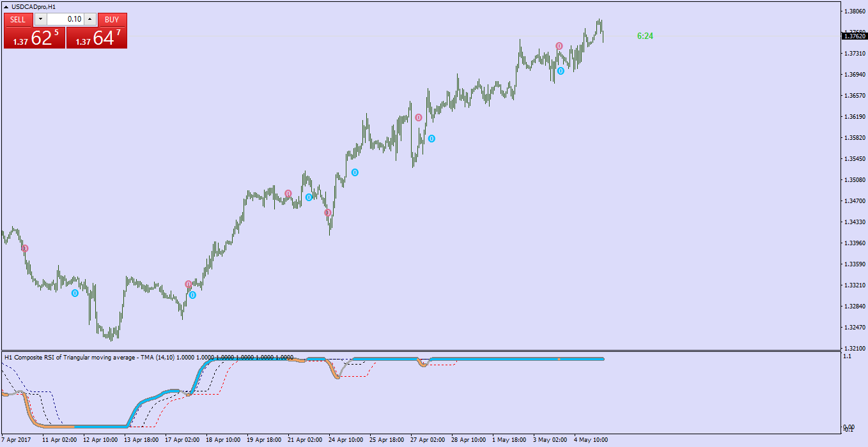Click the pink marker above the 24 Apr low
This screenshot has width=868, height=447.
pyautogui.click(x=327, y=213)
